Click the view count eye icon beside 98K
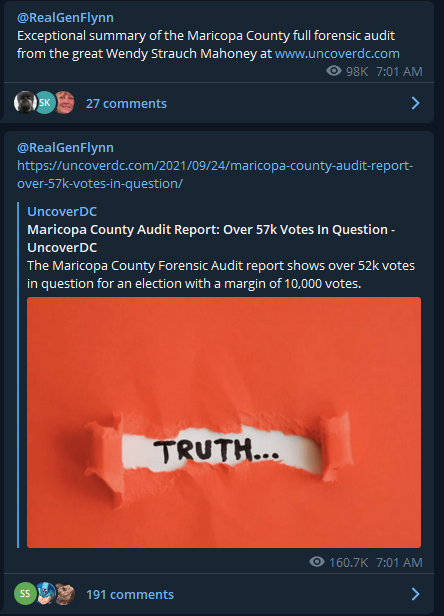 (x=334, y=71)
